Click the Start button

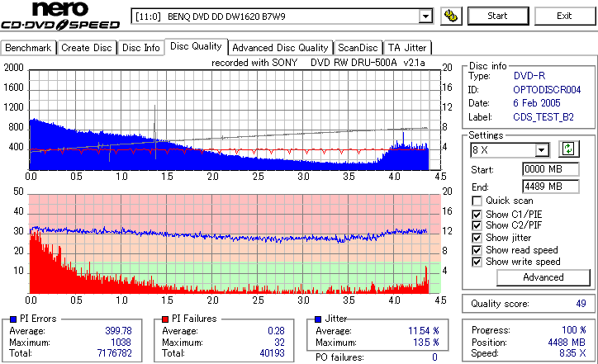pos(498,16)
